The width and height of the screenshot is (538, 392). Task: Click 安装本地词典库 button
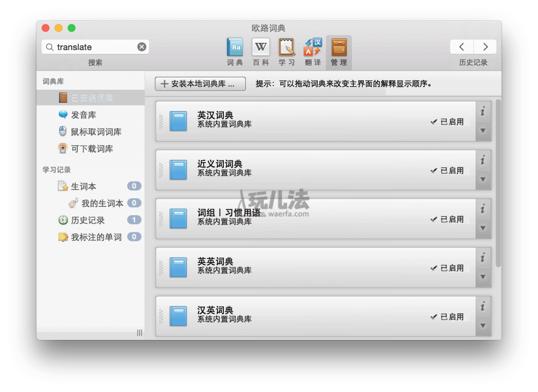point(200,83)
